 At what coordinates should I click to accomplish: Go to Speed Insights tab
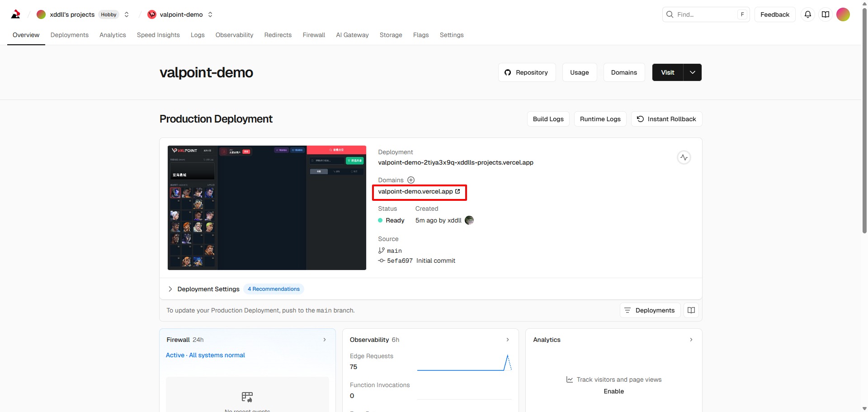coord(158,35)
